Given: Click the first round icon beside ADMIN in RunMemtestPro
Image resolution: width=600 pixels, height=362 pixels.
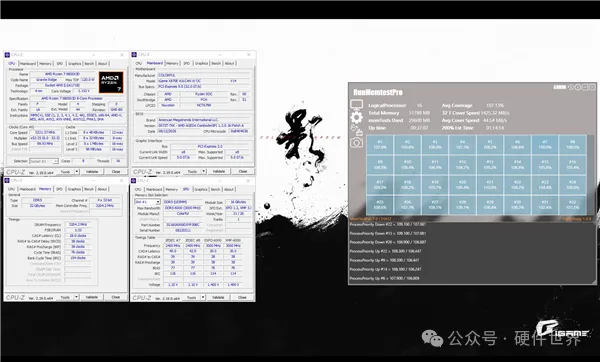Looking at the screenshot, I should (571, 87).
